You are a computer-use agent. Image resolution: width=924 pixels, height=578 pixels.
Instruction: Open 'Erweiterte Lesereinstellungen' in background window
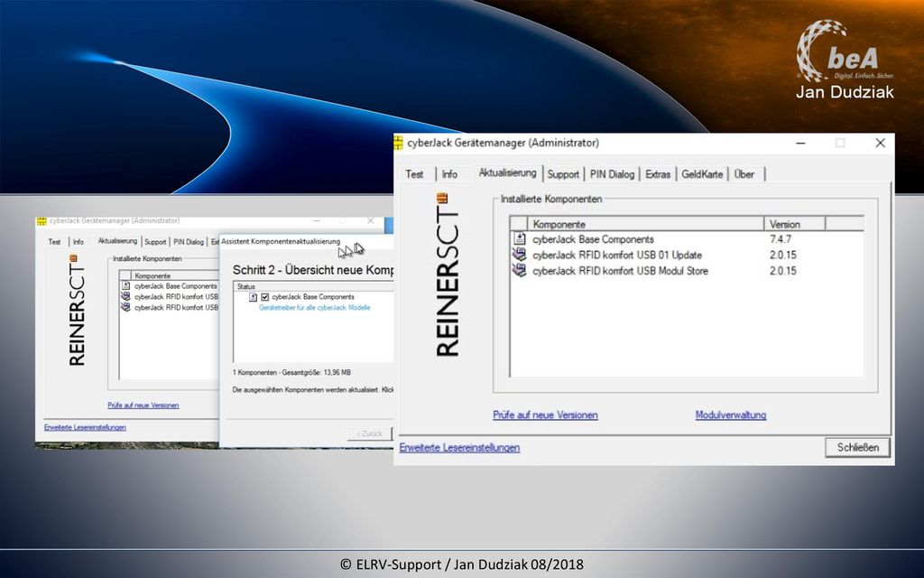[85, 427]
